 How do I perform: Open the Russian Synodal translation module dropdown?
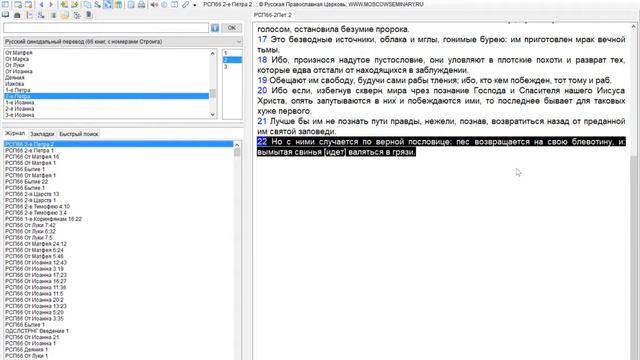[x=122, y=42]
